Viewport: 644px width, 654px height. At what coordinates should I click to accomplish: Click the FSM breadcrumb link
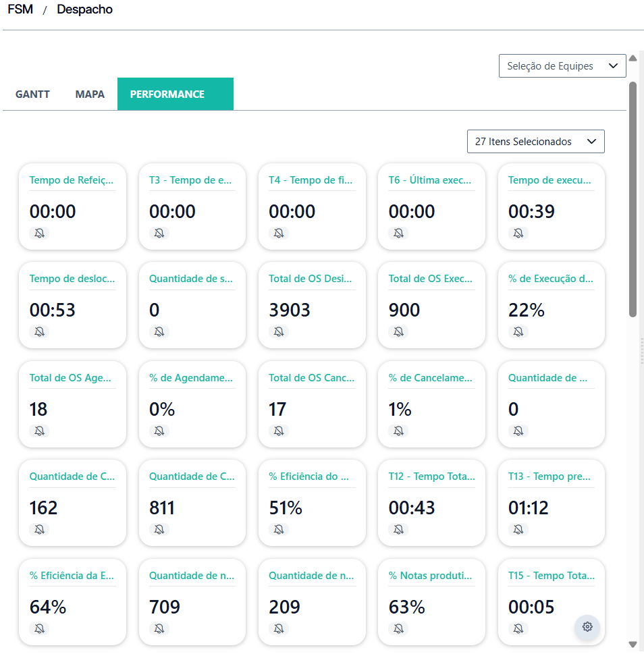click(x=20, y=9)
